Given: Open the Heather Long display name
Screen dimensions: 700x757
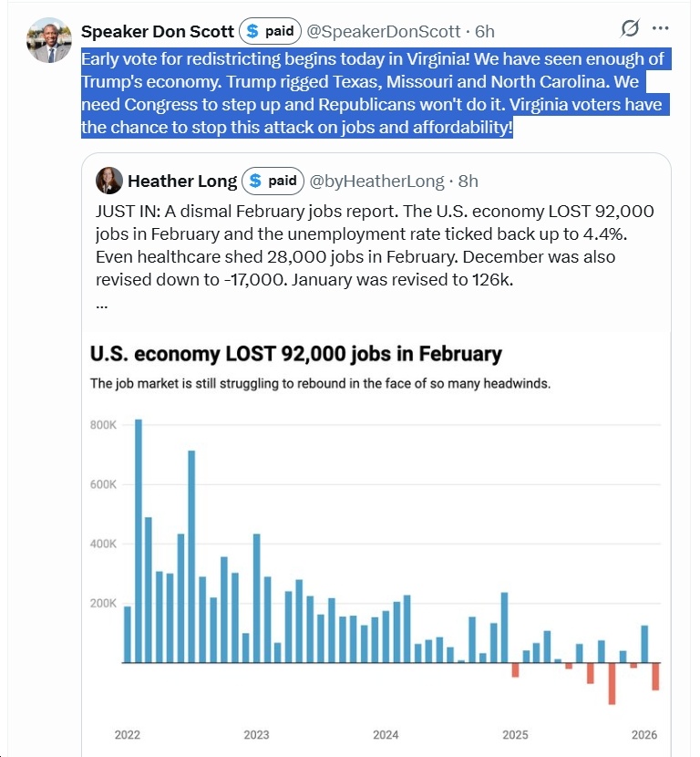Looking at the screenshot, I should pos(182,181).
